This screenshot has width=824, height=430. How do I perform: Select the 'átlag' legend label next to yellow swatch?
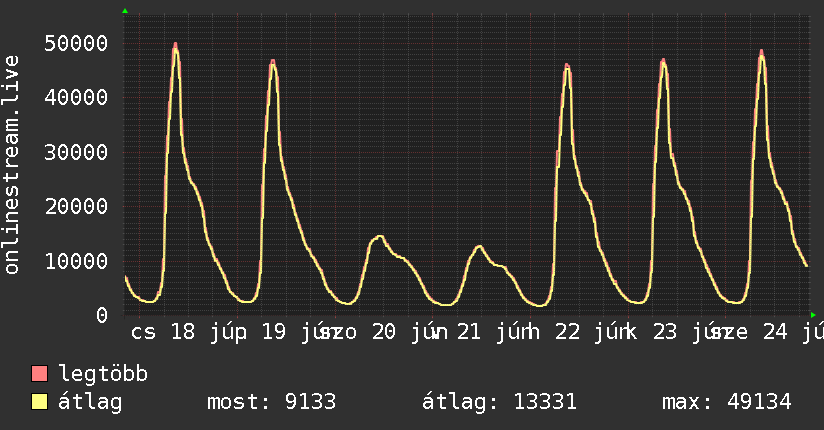pos(90,402)
